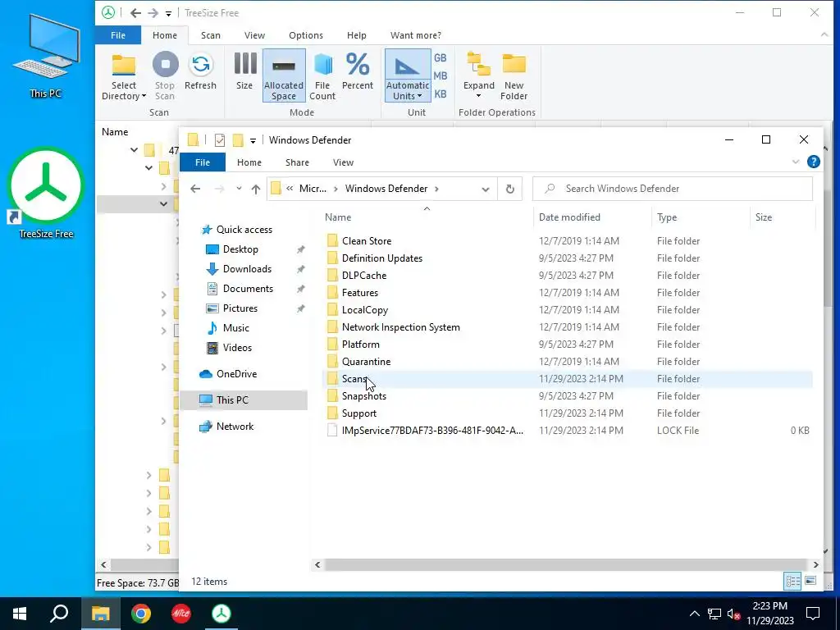Viewport: 840px width, 630px height.
Task: Switch to details view layout icon
Action: pyautogui.click(x=792, y=581)
